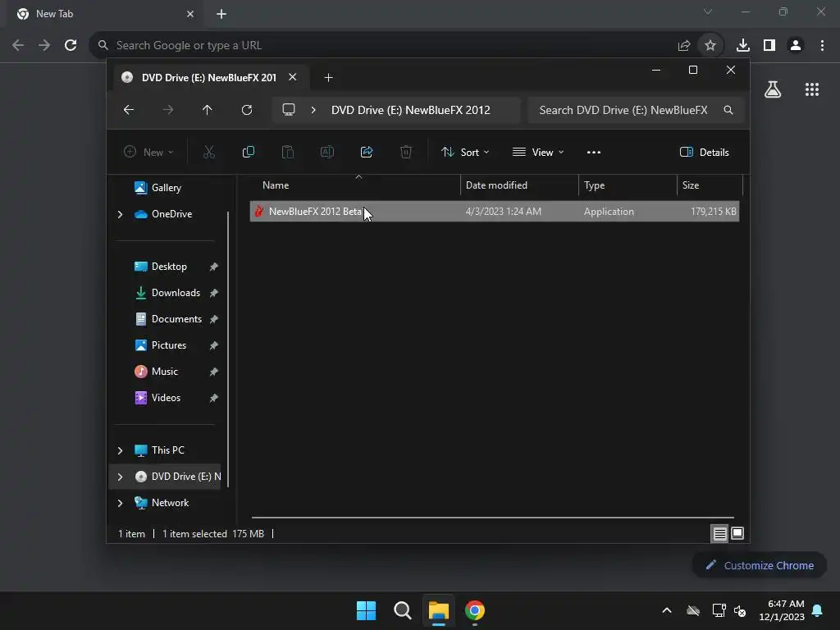Click the Paste clipboard icon
Image resolution: width=840 pixels, height=630 pixels.
pos(288,152)
